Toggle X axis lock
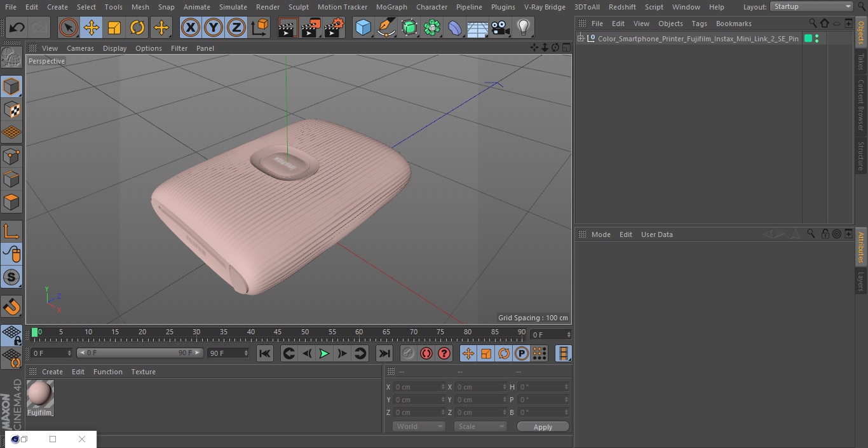This screenshot has height=448, width=868. [x=191, y=27]
